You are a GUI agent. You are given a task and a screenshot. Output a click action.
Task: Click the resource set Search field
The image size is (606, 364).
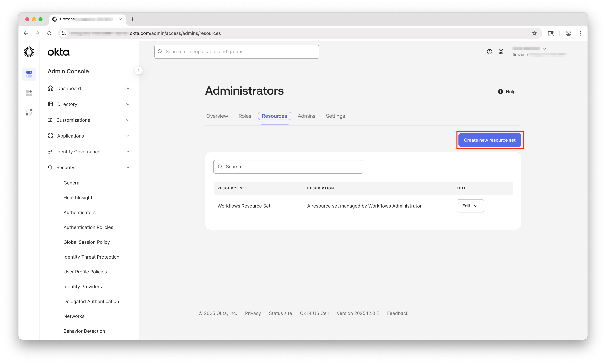[288, 167]
